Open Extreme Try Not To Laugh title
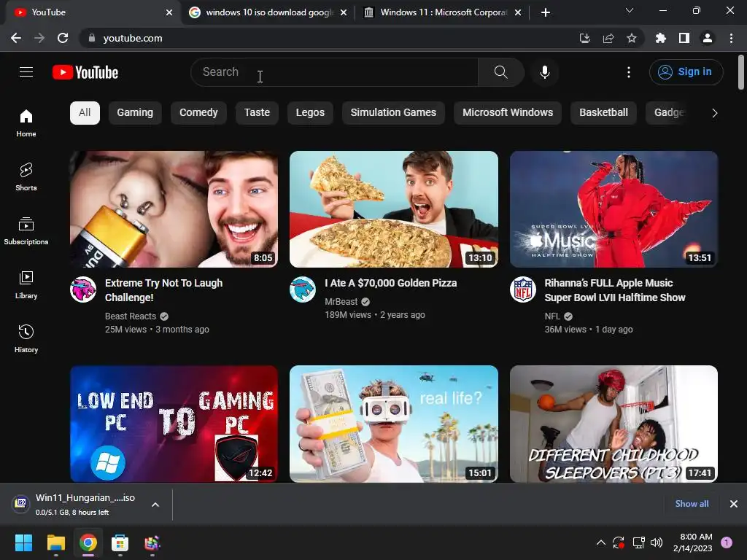747x560 pixels. pos(164,290)
